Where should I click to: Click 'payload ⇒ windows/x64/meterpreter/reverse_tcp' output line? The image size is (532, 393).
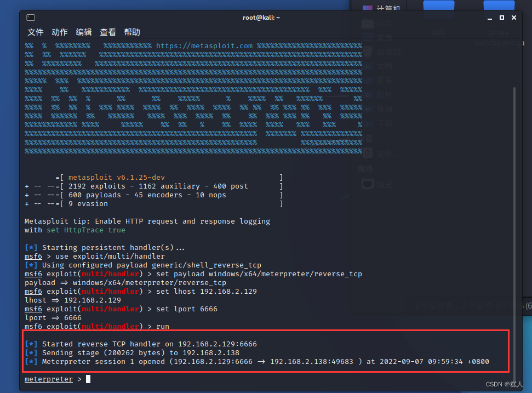[x=125, y=283]
